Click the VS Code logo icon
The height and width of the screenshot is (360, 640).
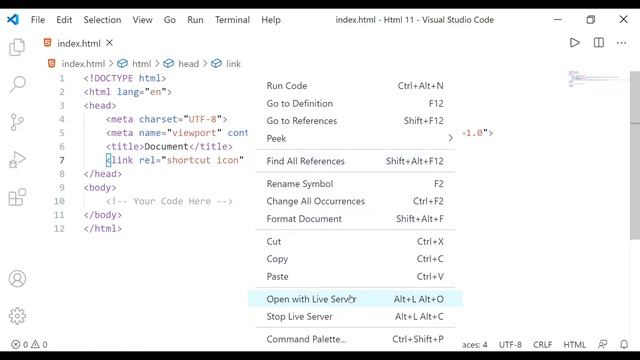(13, 19)
